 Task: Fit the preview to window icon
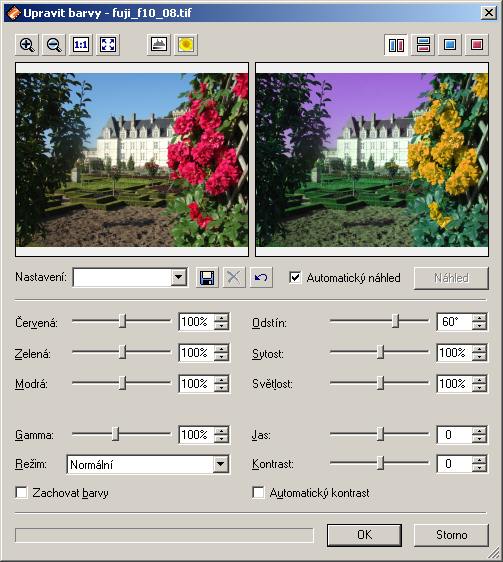108,45
